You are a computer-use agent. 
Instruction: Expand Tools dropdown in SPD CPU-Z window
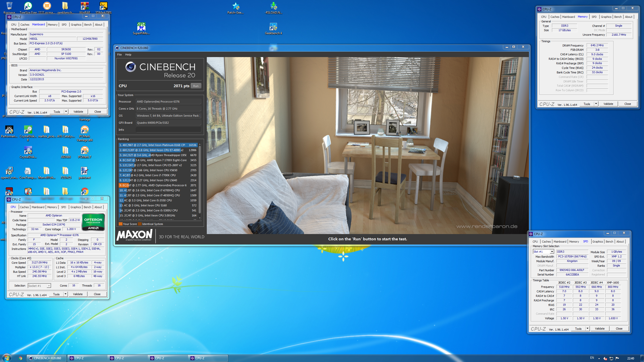587,329
